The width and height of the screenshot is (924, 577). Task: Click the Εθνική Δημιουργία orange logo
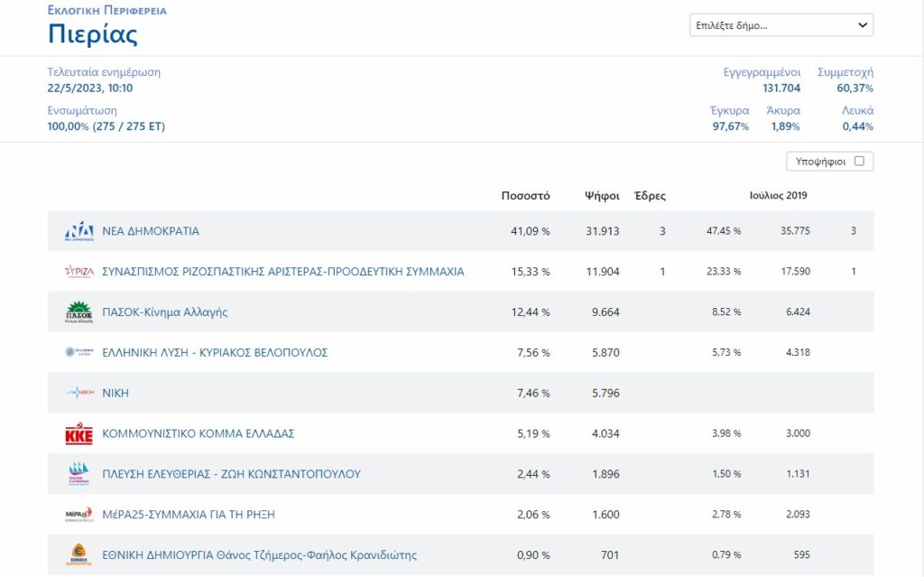(79, 554)
